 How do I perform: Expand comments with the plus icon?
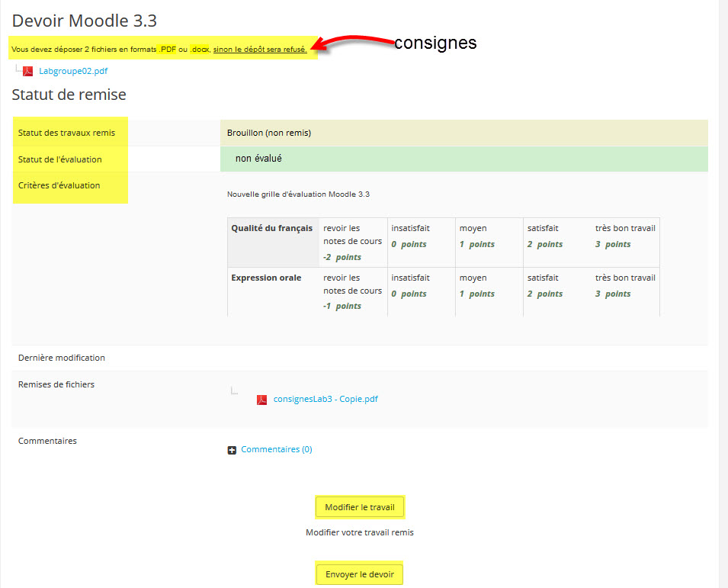coord(232,450)
